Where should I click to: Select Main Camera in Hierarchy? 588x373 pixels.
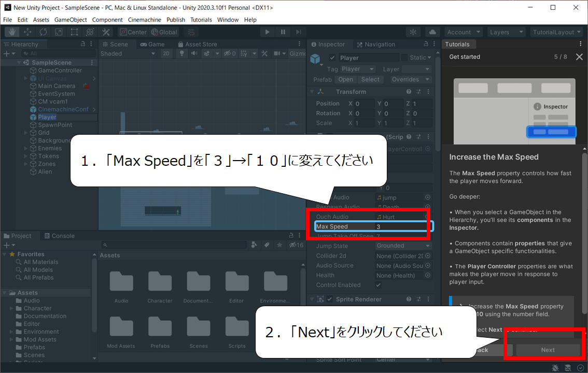[56, 86]
